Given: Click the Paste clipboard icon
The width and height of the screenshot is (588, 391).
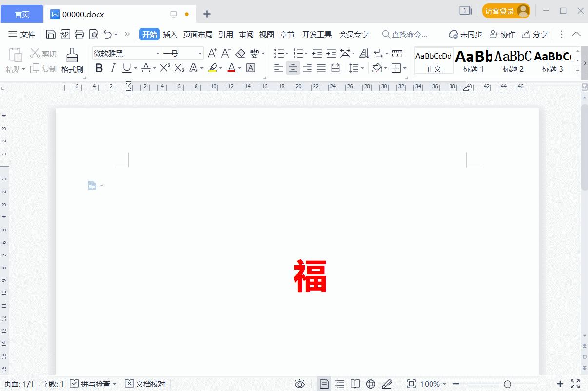Looking at the screenshot, I should (16, 55).
